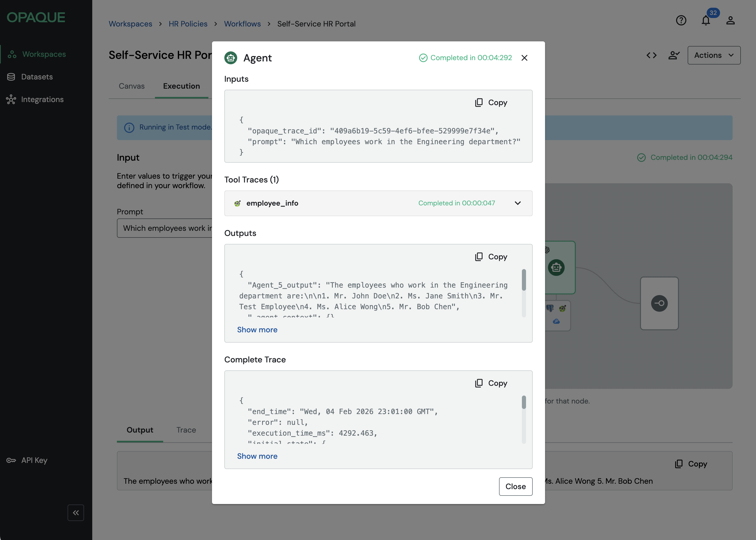The width and height of the screenshot is (756, 540).
Task: Open the user account profile icon
Action: [730, 21]
